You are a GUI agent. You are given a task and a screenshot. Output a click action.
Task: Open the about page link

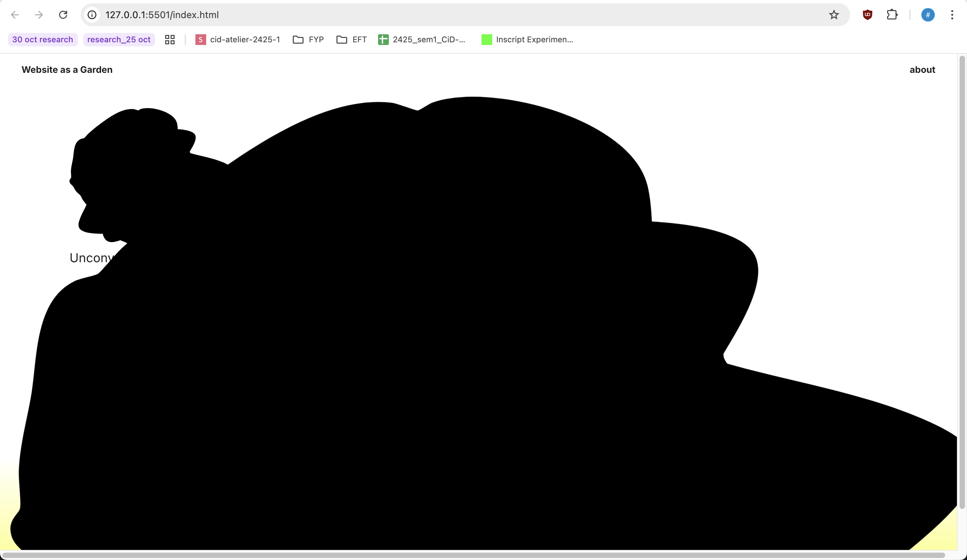(x=922, y=70)
